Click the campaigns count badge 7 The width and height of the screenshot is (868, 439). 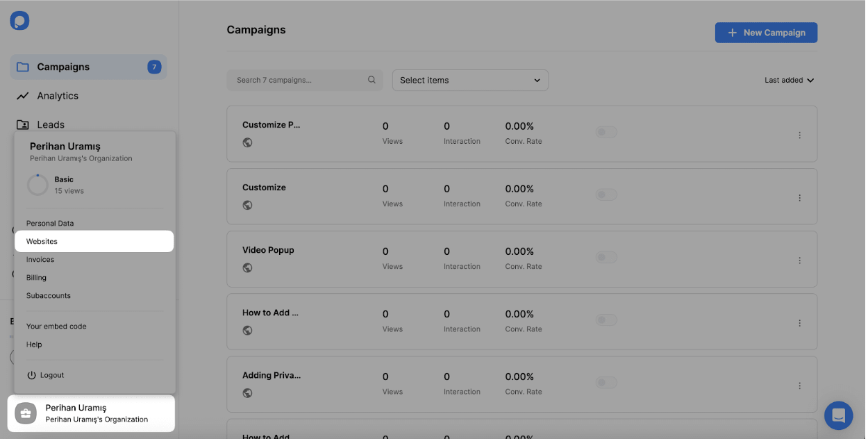coord(154,67)
